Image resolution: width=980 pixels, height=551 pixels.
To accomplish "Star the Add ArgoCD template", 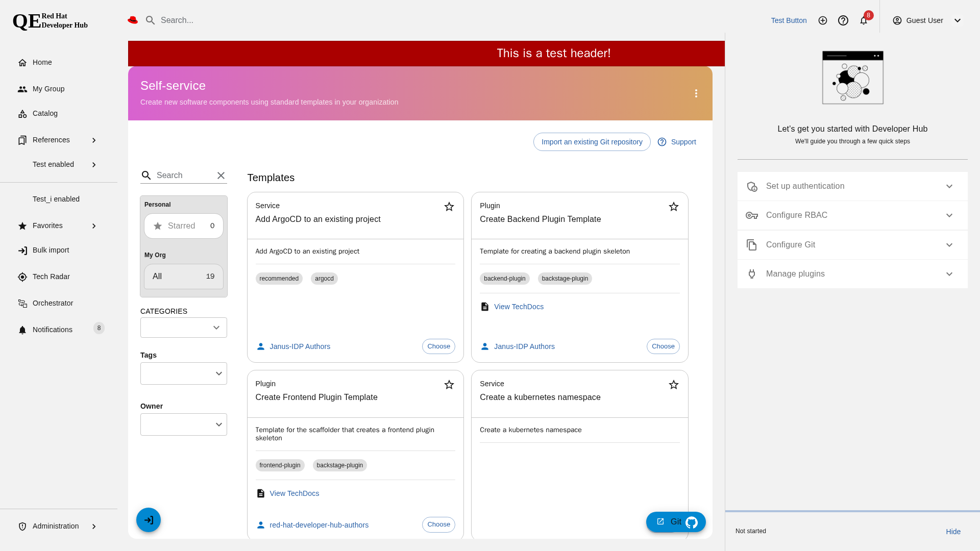I will [x=449, y=207].
